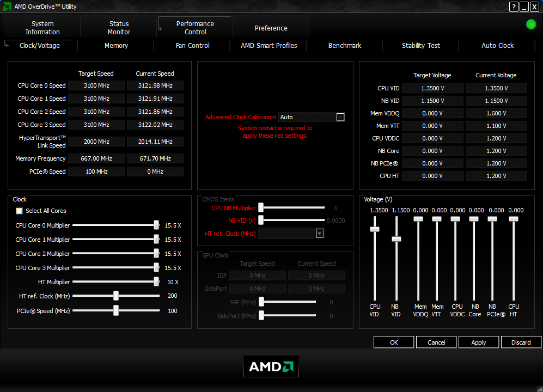The width and height of the screenshot is (543, 392).
Task: Click the HT ref. Clock slider handle in Clock panel
Action: tap(116, 296)
